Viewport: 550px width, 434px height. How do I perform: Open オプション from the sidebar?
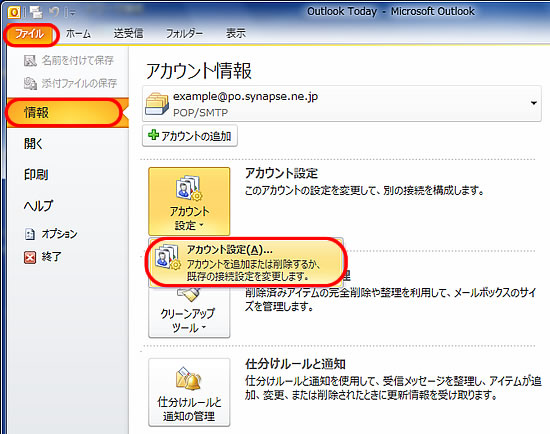pos(51,234)
